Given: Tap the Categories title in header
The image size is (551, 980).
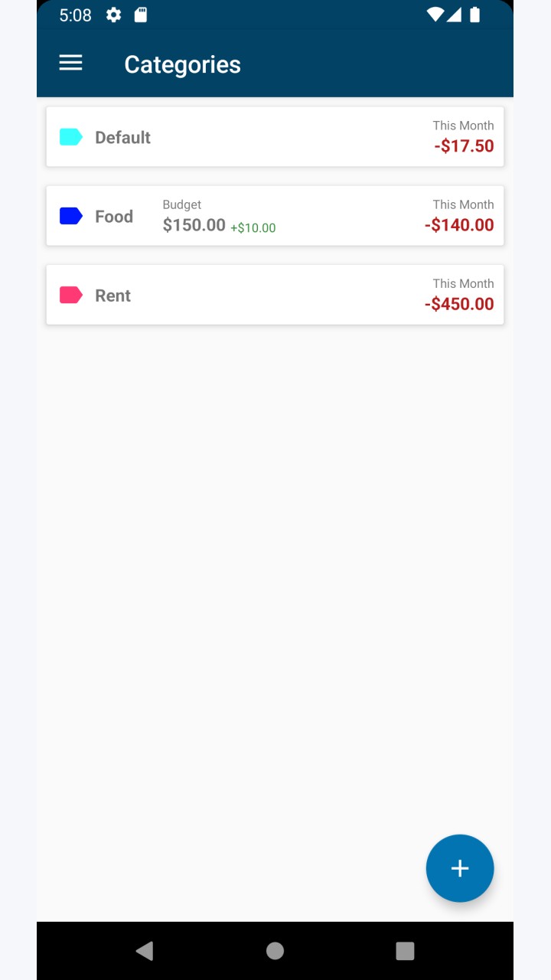Looking at the screenshot, I should coord(183,64).
